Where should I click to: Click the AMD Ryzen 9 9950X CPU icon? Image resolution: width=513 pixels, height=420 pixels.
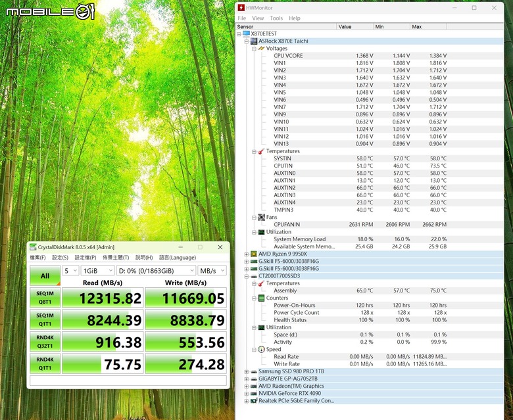click(x=254, y=254)
